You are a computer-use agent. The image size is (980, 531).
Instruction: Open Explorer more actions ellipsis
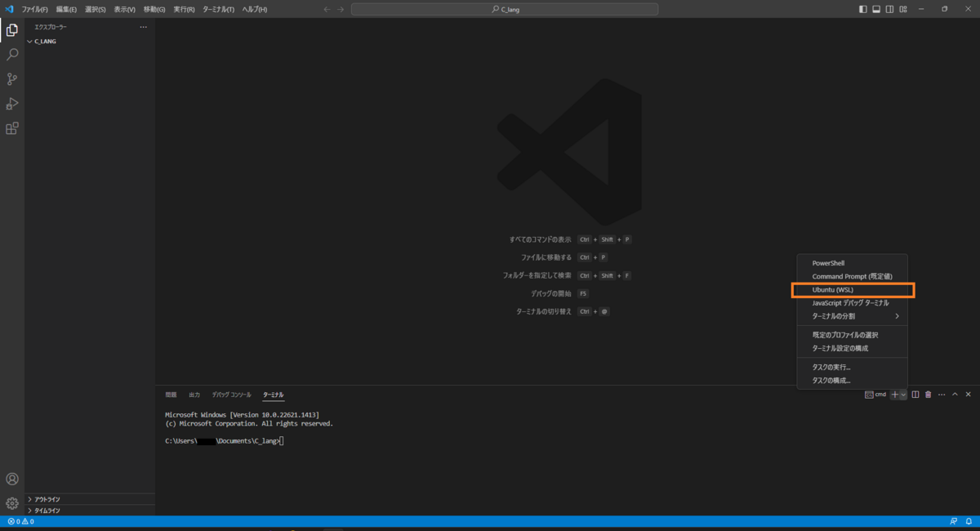pyautogui.click(x=144, y=27)
